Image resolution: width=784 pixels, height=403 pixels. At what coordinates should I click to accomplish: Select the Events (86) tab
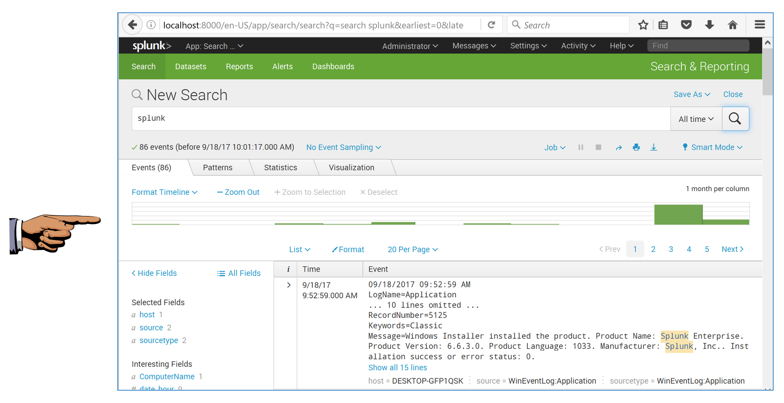coord(152,168)
